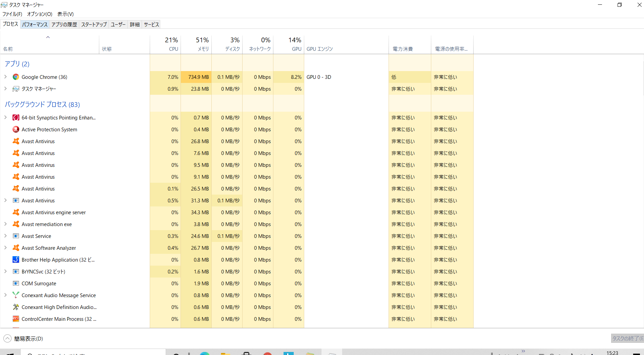Image resolution: width=644 pixels, height=355 pixels.
Task: Click the Conexant Audio Message Service icon
Action: [16, 295]
